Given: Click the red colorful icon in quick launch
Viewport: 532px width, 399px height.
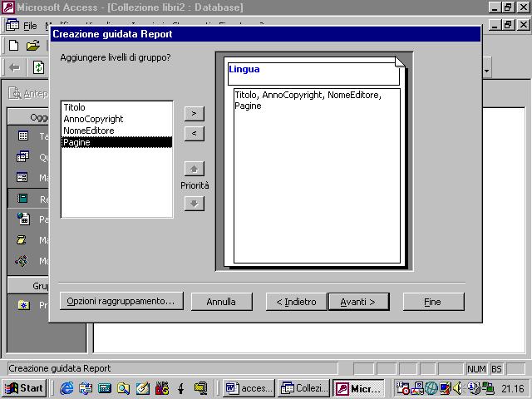Looking at the screenshot, I should tap(162, 388).
